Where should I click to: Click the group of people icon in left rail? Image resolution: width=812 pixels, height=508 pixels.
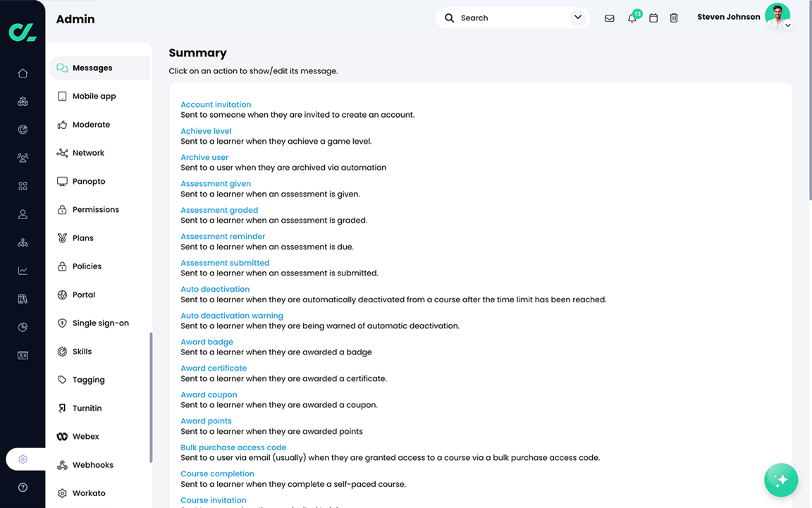[x=23, y=158]
